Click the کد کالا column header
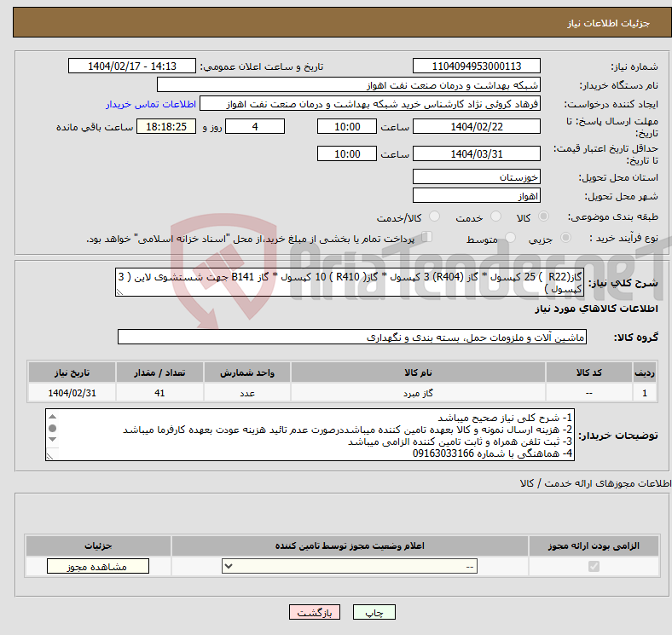The height and width of the screenshot is (635, 672). pyautogui.click(x=589, y=372)
